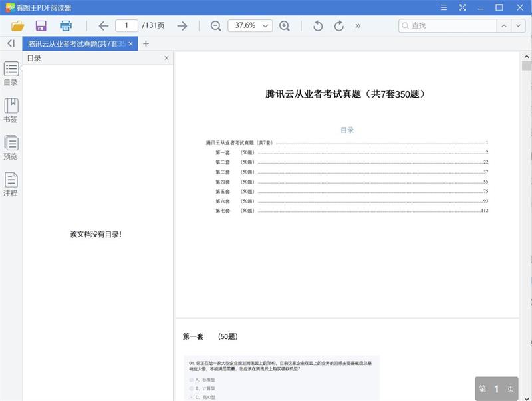Add a new tab with plus button
Viewport: 532px width, 401px height.
coord(146,43)
